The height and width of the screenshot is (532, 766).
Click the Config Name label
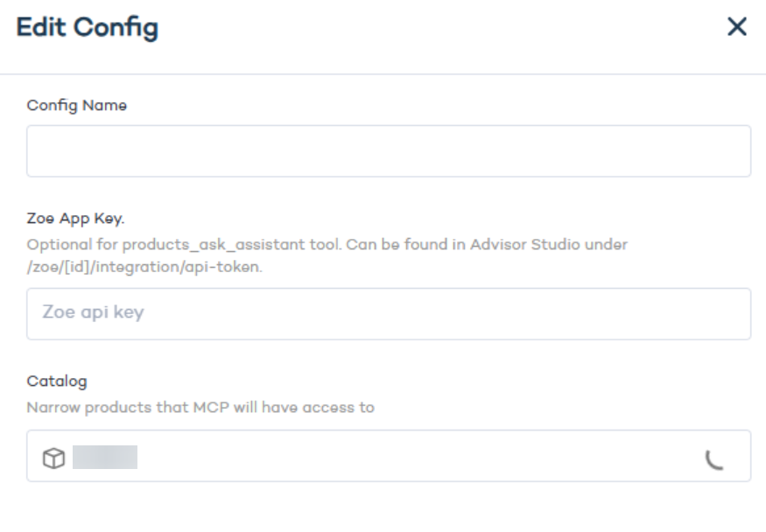click(x=77, y=105)
